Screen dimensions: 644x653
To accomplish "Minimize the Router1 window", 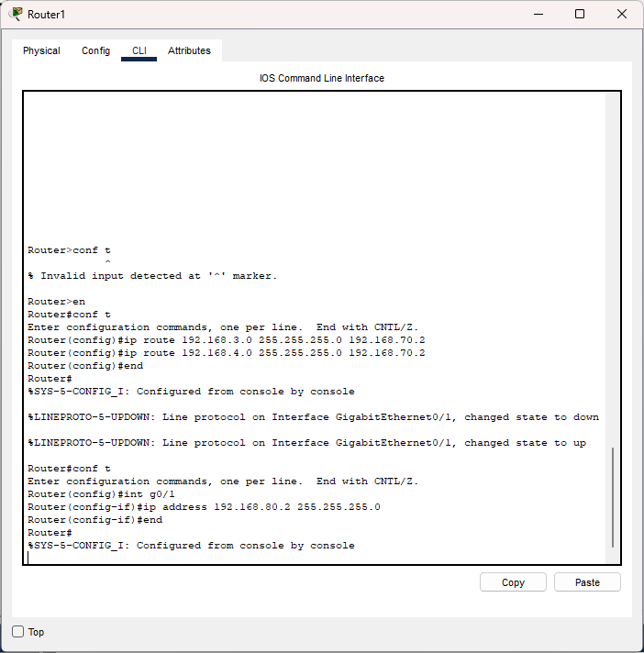I will (x=539, y=14).
